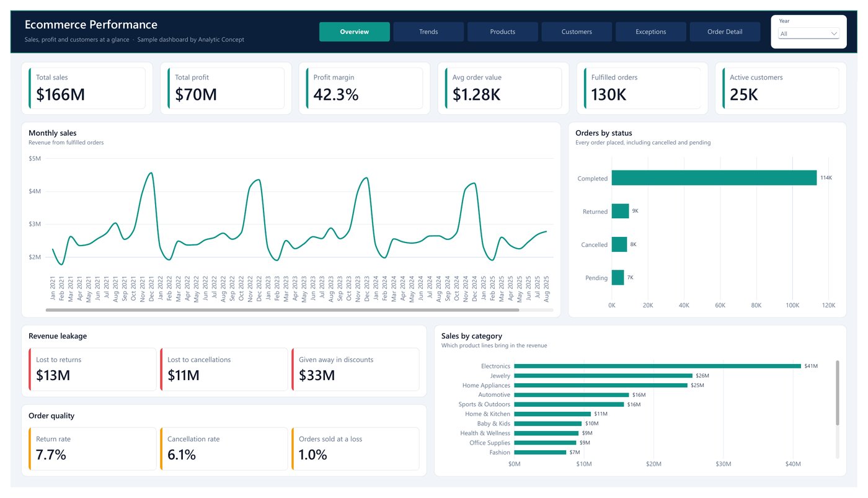Select the Automotive category bar

pos(571,395)
